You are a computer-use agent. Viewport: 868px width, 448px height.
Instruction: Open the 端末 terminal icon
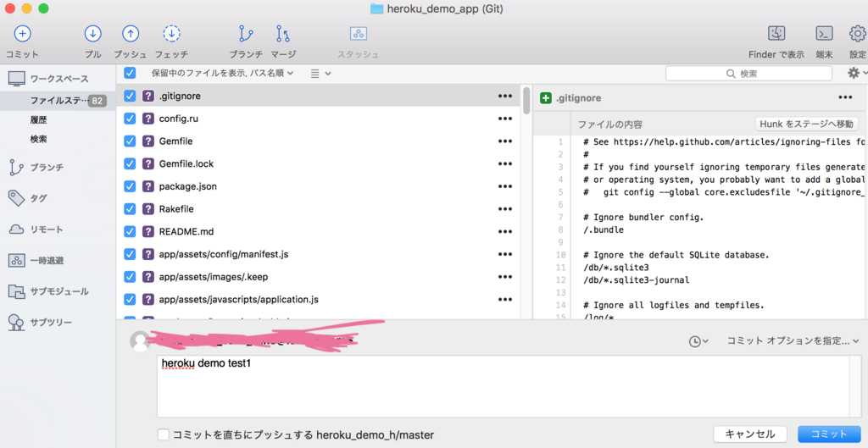824,34
